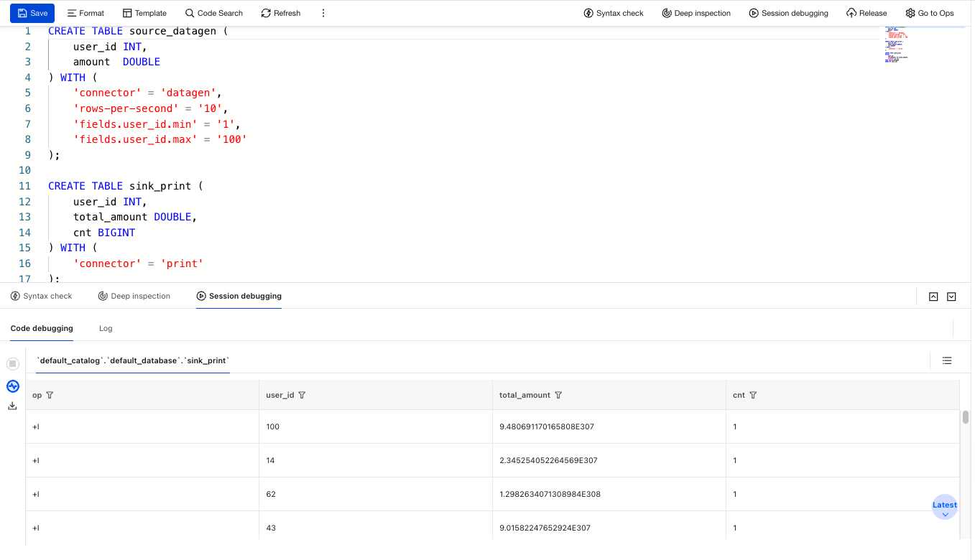Viewport: 975px width, 560px height.
Task: Click the 'fields.user_id.max' code line
Action: click(160, 139)
